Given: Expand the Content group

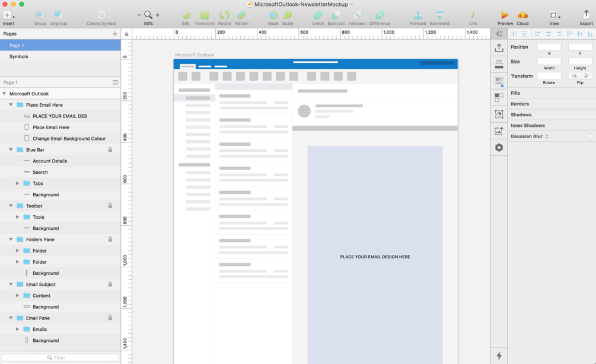Looking at the screenshot, I should (17, 295).
